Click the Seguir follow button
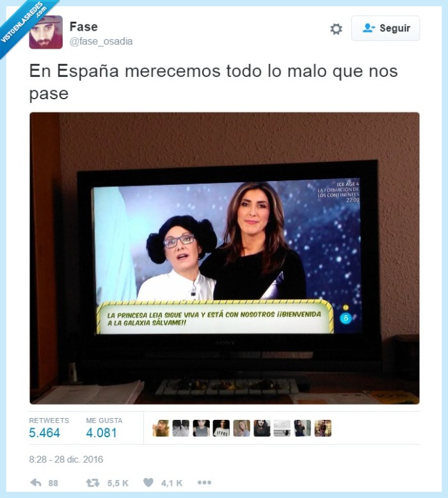448x498 pixels. 385,28
